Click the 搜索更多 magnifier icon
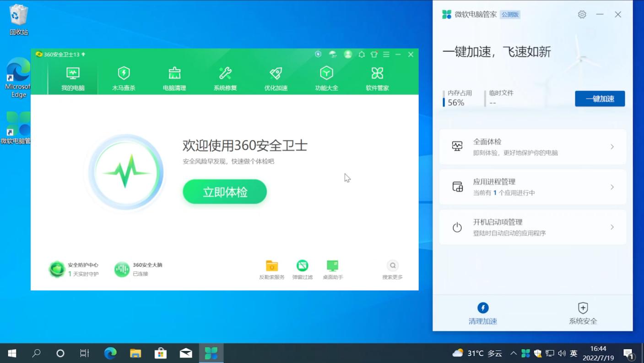This screenshot has height=363, width=644. pos(393,265)
